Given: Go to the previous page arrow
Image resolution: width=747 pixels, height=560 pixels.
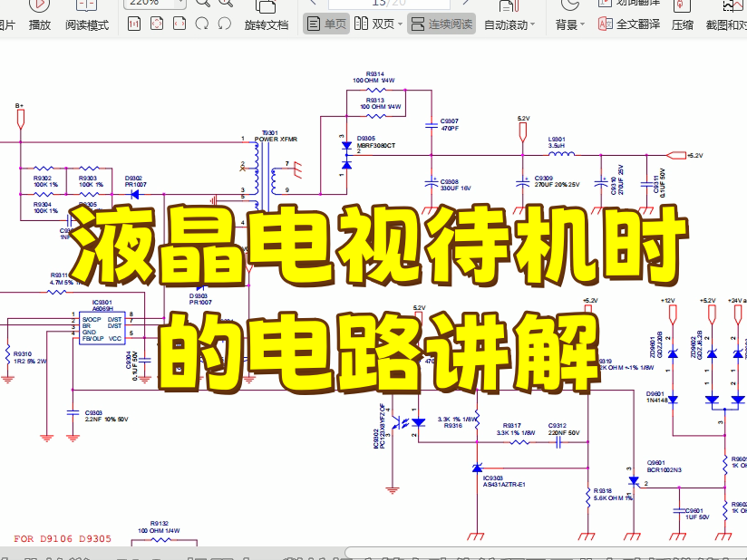Looking at the screenshot, I should click(x=313, y=3).
